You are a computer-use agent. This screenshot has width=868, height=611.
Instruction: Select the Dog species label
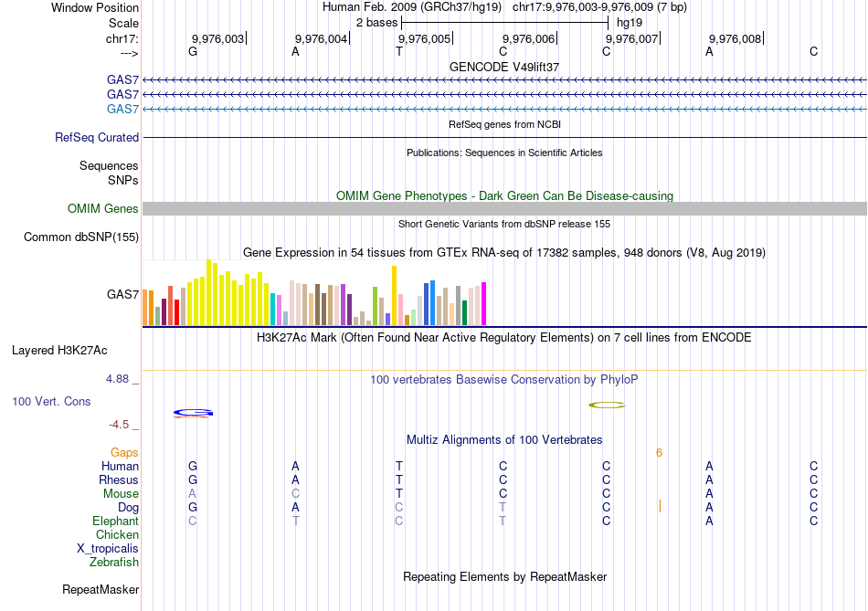(129, 508)
